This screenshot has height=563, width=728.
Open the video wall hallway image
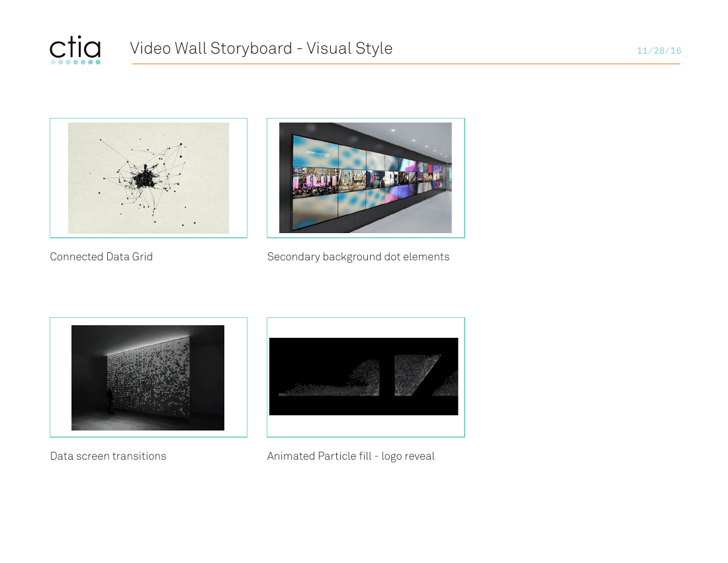pos(365,178)
